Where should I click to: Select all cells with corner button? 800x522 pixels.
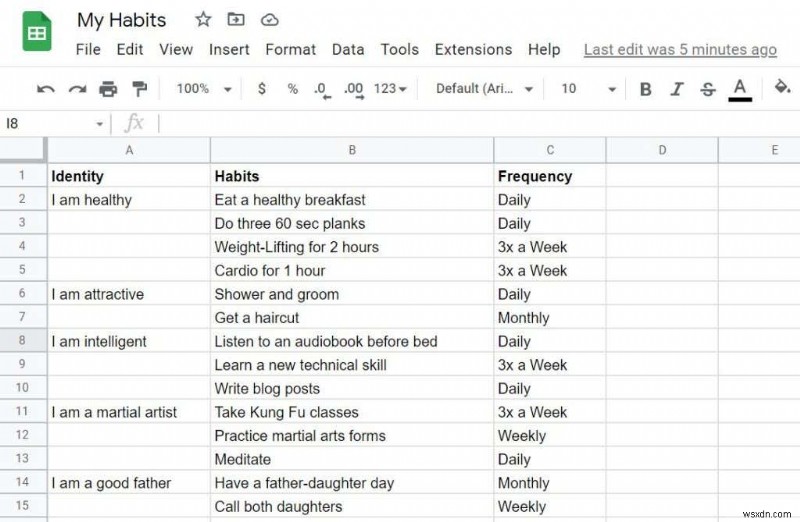[23, 150]
